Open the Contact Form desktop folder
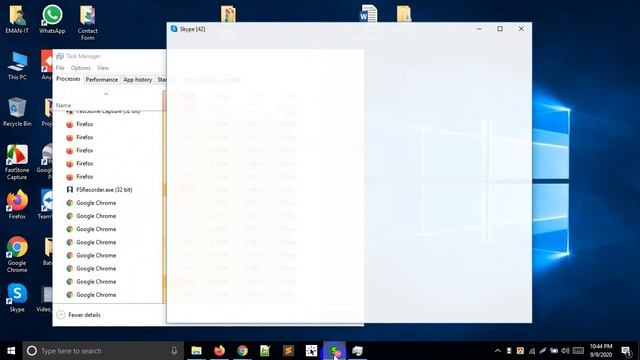This screenshot has width=640, height=360. click(x=87, y=23)
